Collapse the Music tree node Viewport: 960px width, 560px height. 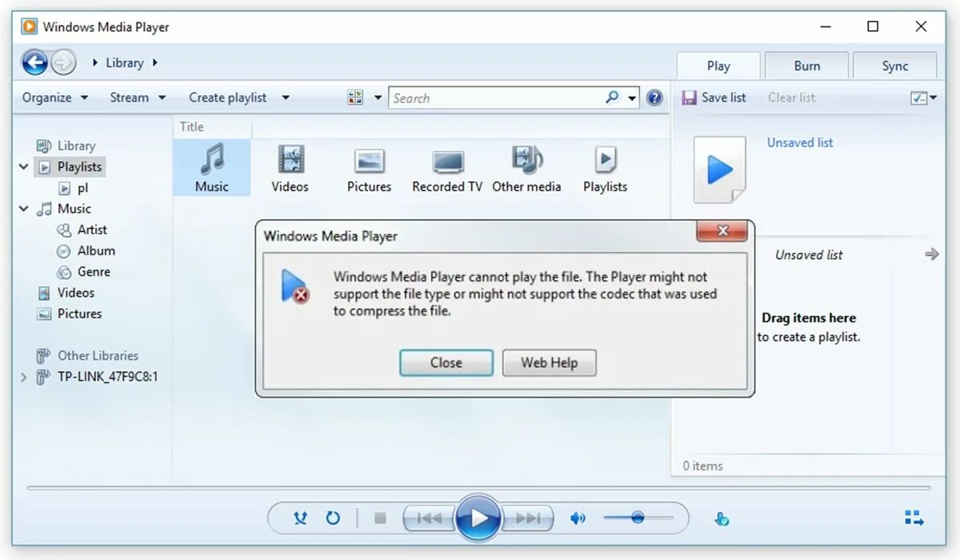click(x=23, y=209)
